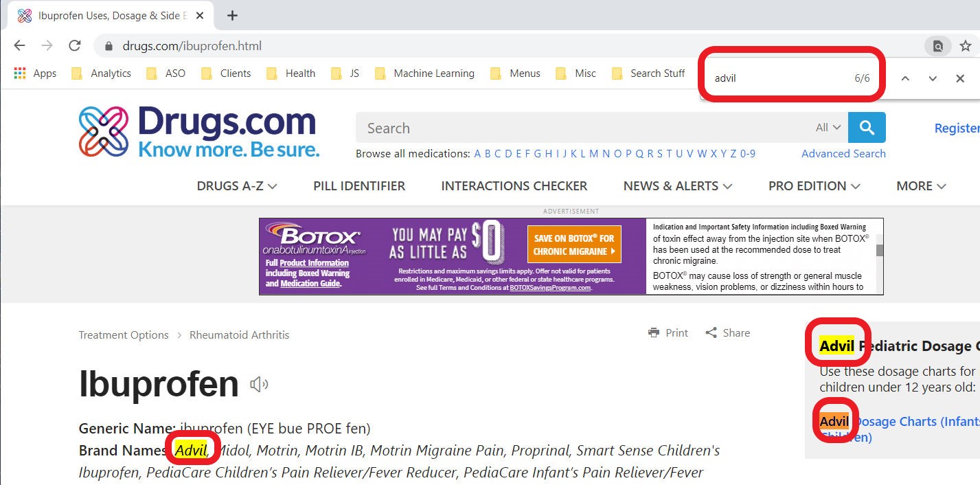Open the ASO bookmarks folder

pyautogui.click(x=166, y=73)
